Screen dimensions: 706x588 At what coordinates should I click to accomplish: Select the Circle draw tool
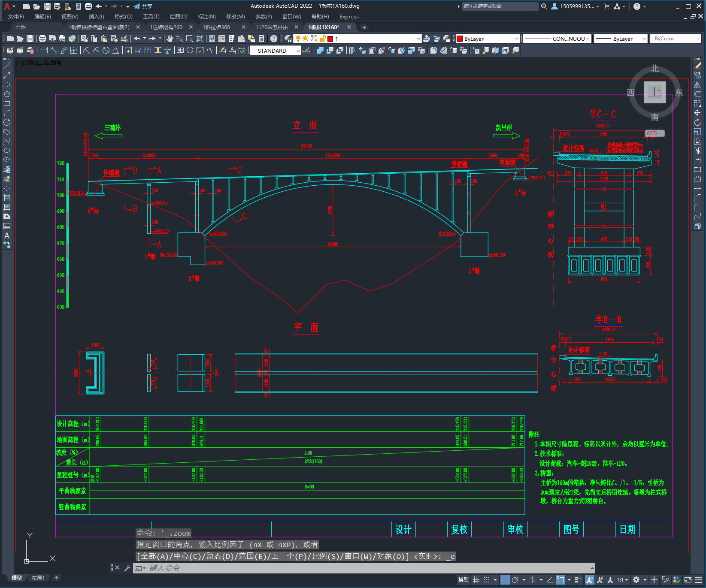click(7, 122)
